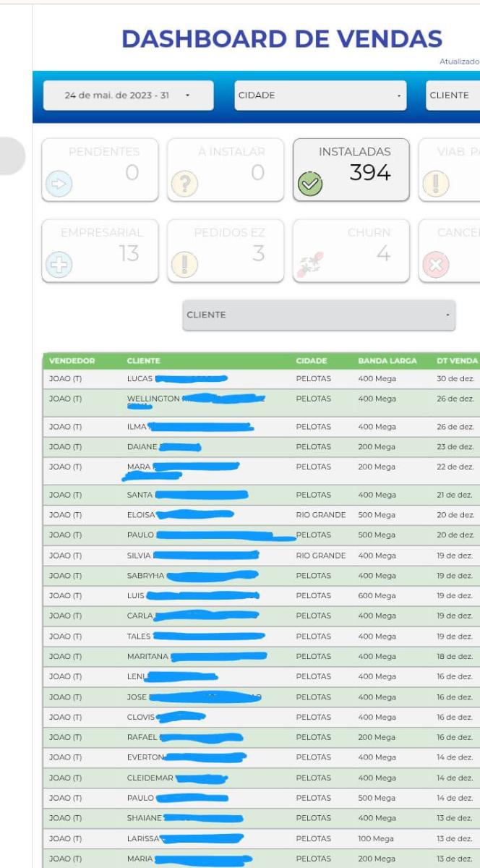Viewport: 480px width, 868px height.
Task: Sort by VENDEDOR column header
Action: tap(72, 360)
